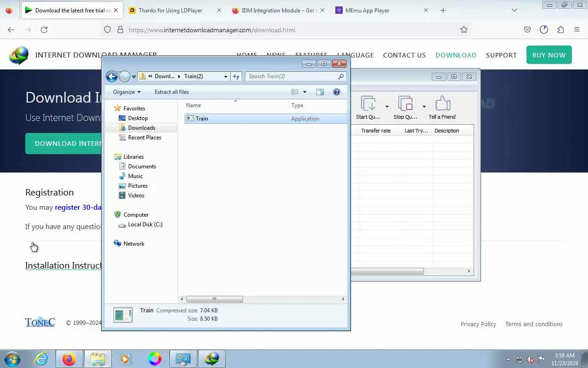Click the Last Try column header in IDM

pos(416,131)
